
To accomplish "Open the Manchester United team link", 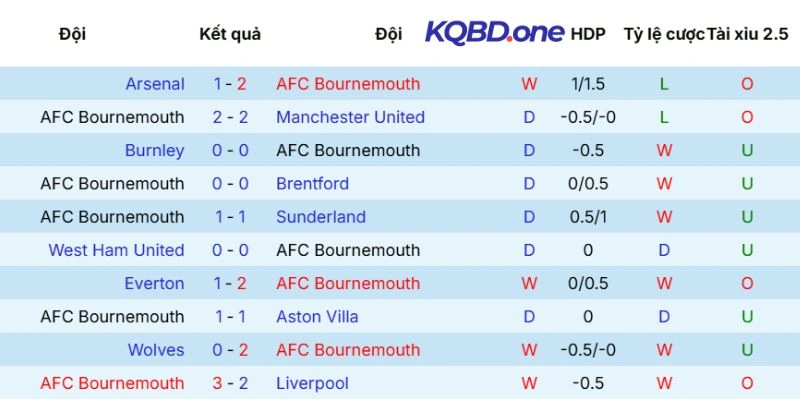I will (350, 117).
